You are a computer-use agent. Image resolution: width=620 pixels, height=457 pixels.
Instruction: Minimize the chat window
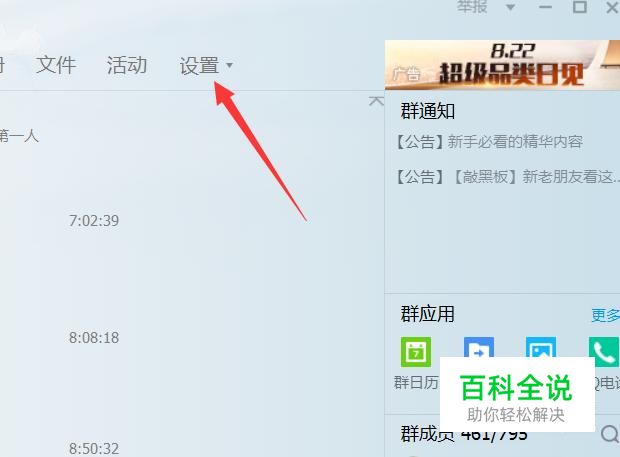(x=545, y=7)
